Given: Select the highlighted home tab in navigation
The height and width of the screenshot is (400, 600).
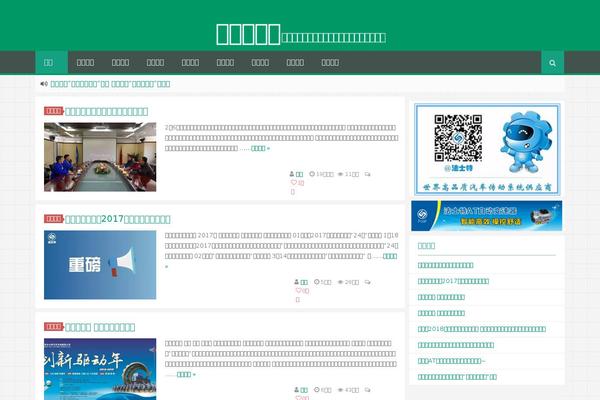Looking at the screenshot, I should coord(51,62).
